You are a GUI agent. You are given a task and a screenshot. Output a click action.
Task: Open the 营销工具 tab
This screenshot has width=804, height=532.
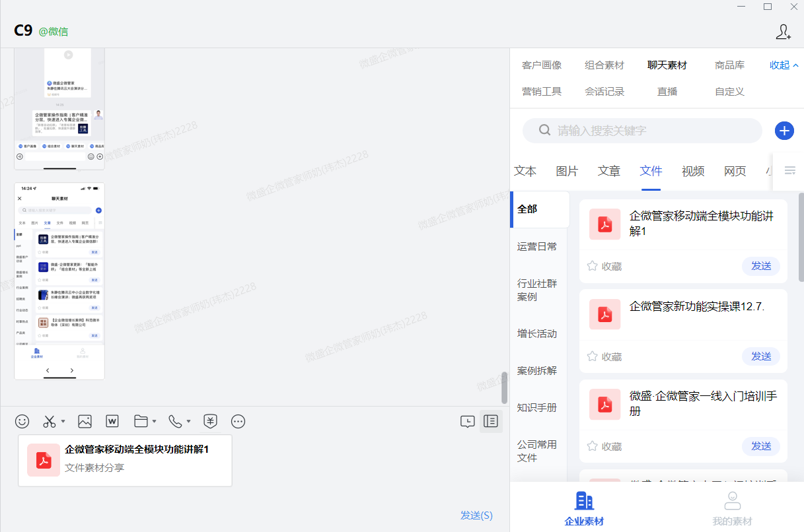[542, 92]
